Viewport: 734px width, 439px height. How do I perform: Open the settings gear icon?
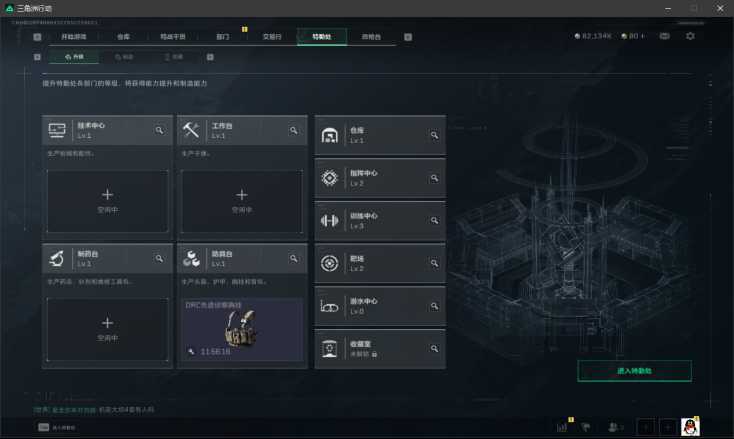690,36
